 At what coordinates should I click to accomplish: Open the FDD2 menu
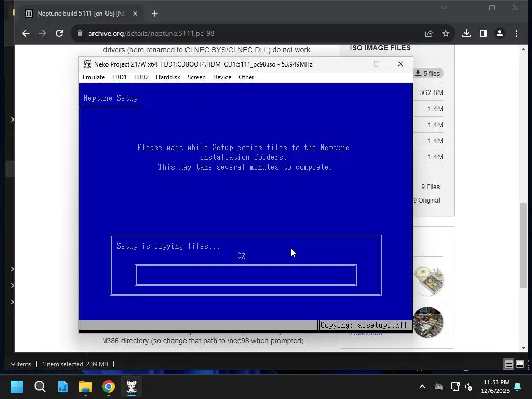tap(141, 77)
